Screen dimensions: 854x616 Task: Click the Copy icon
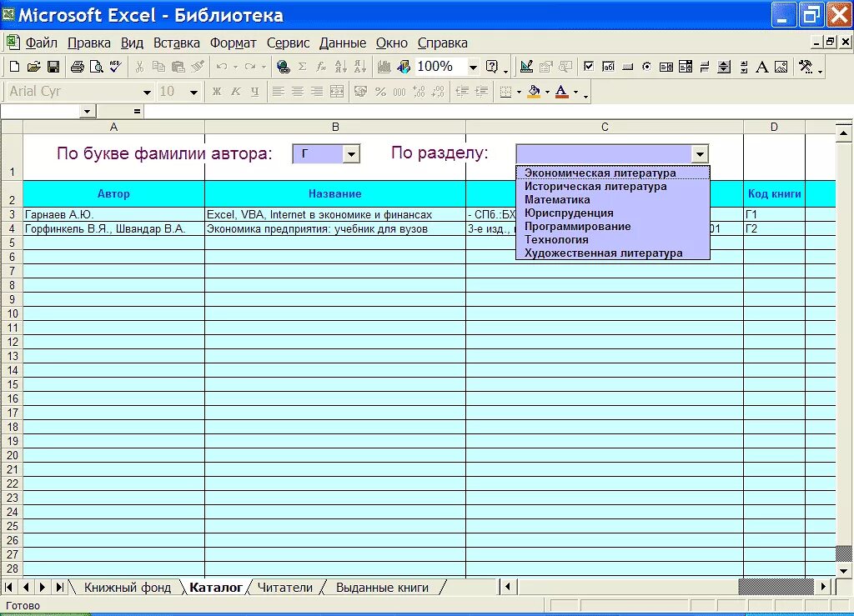click(158, 67)
